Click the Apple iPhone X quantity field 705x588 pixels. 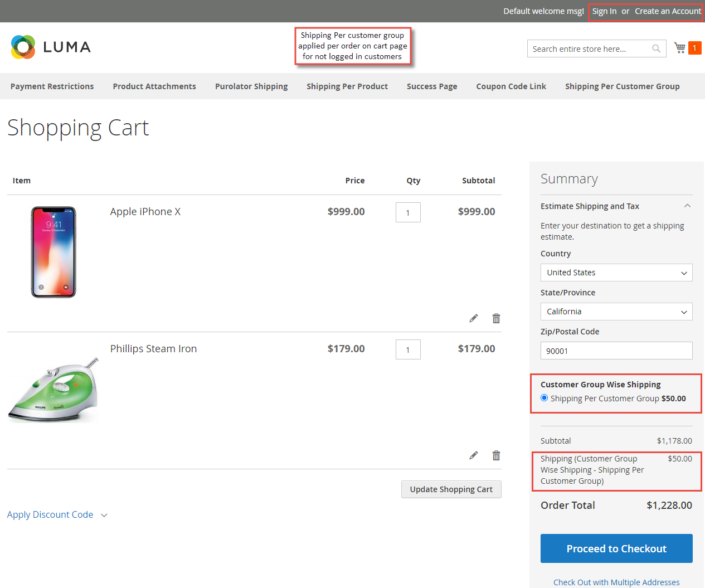(408, 212)
